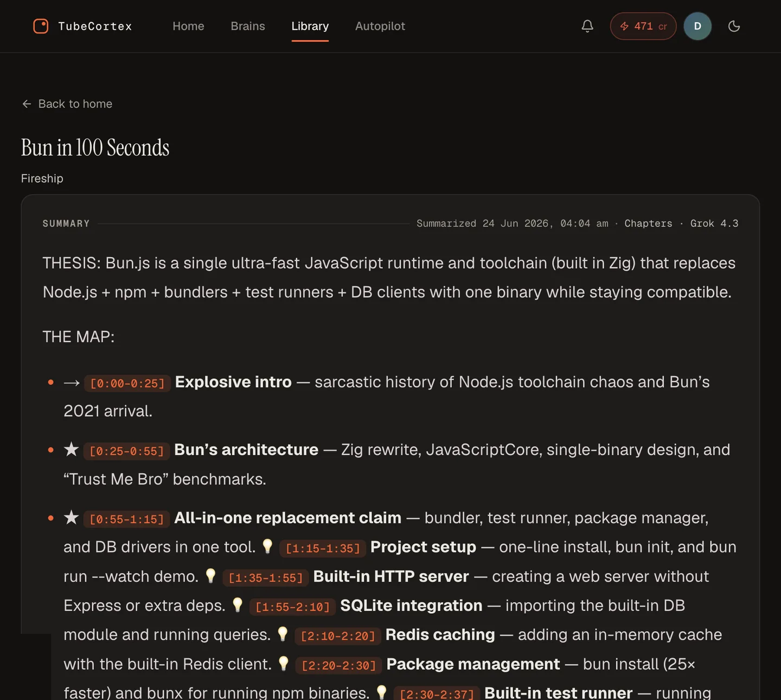Click the lightbulb icon before Package management
781x700 pixels.
coord(284,663)
